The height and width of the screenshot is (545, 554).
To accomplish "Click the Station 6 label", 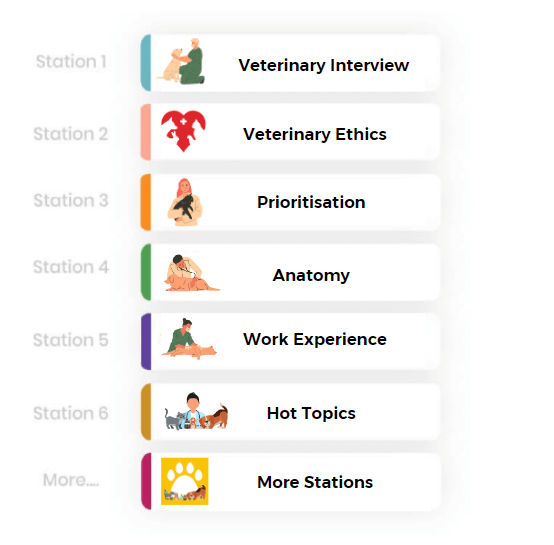I will click(71, 413).
